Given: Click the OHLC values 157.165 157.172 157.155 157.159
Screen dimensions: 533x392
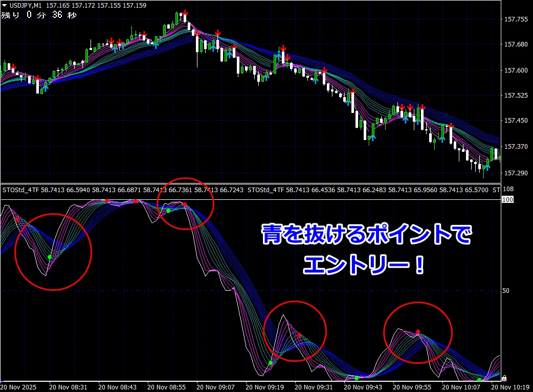Looking at the screenshot, I should 96,6.
